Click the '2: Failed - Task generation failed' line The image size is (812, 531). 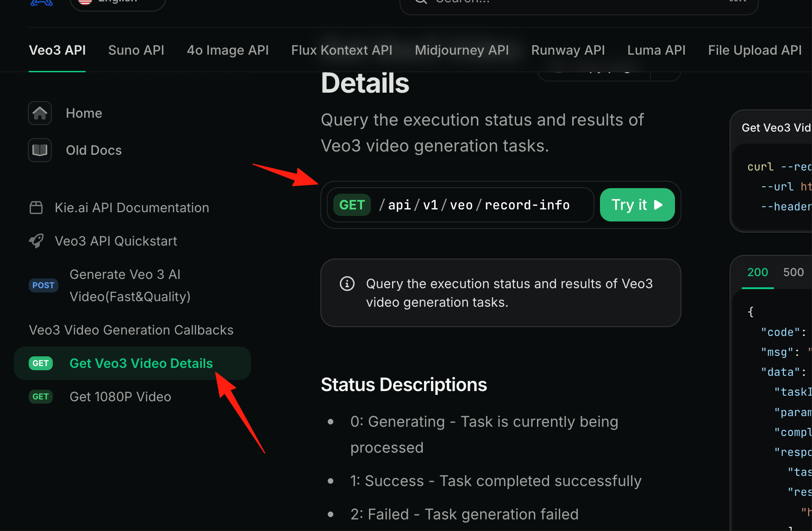pos(464,514)
